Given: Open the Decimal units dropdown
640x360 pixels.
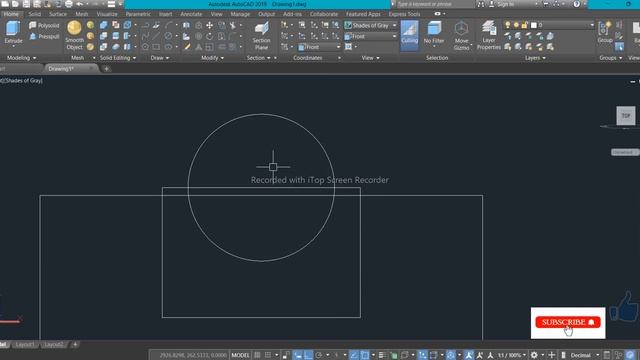Looking at the screenshot, I should click(584, 355).
